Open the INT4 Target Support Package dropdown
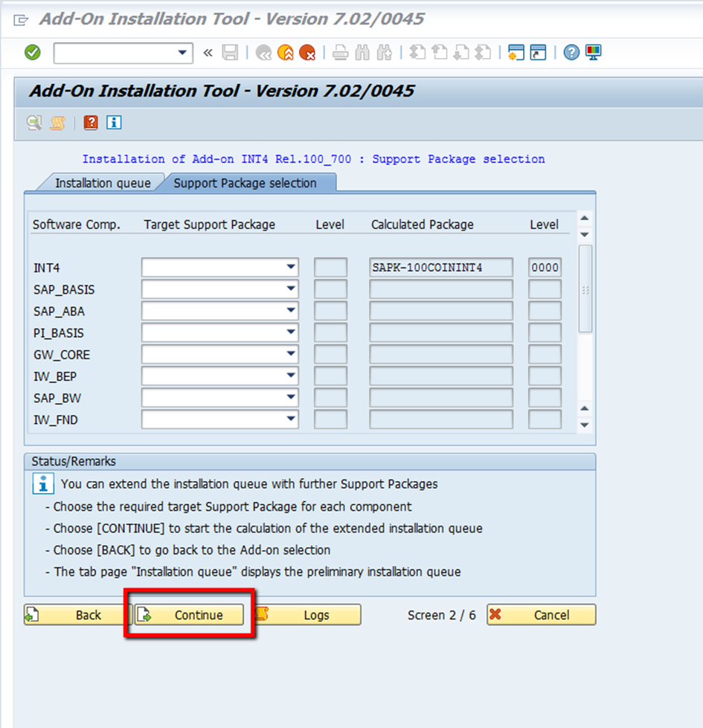The height and width of the screenshot is (728, 703). click(x=289, y=268)
